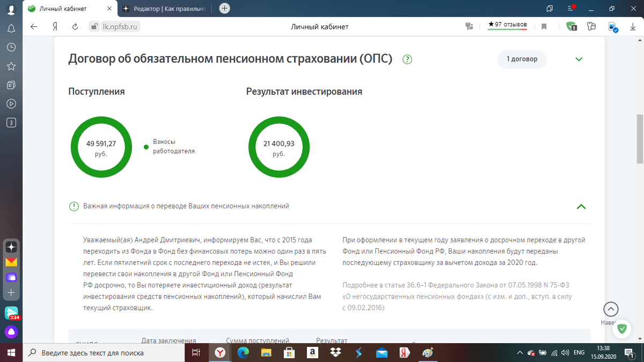Click the Поступления 49 591,27 chart
The height and width of the screenshot is (362, 644).
pos(101,148)
